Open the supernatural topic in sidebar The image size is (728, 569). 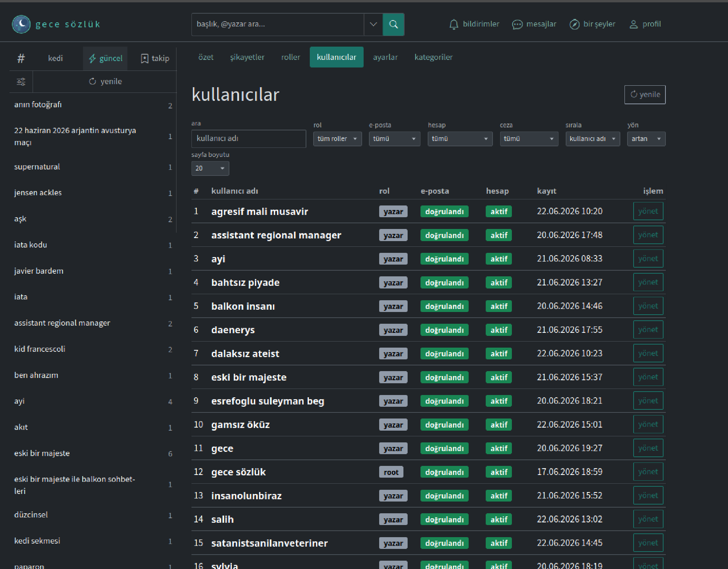coord(37,167)
